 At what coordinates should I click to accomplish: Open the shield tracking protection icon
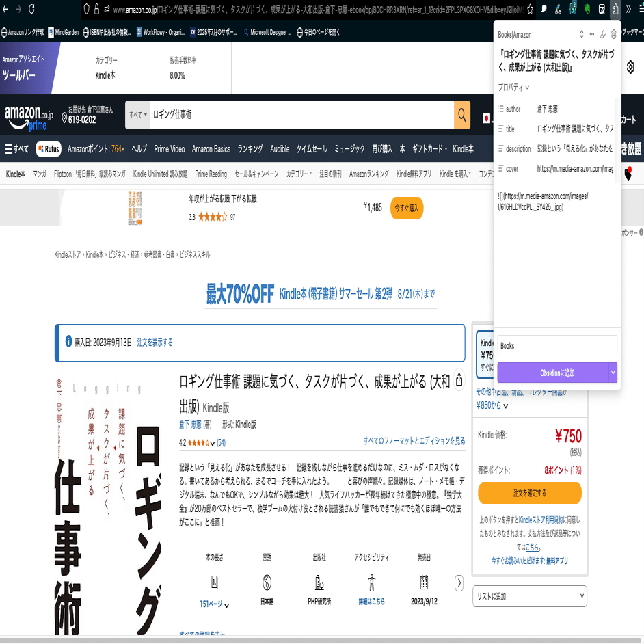(86, 9)
